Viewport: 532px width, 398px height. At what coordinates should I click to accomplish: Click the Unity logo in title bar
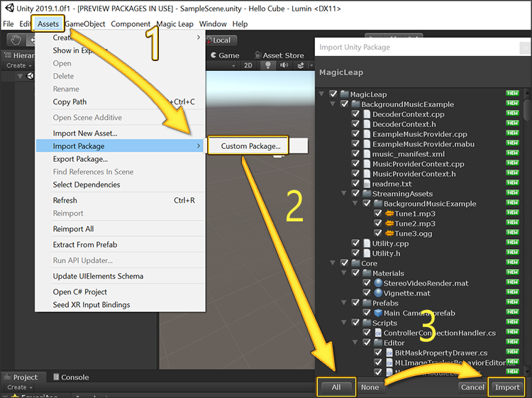[x=9, y=8]
